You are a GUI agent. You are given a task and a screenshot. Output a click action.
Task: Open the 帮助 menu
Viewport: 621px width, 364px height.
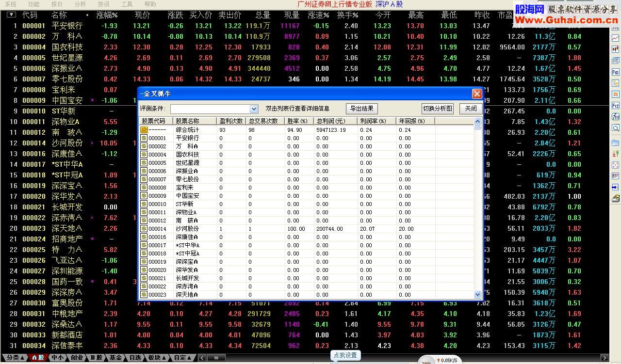coord(150,4)
